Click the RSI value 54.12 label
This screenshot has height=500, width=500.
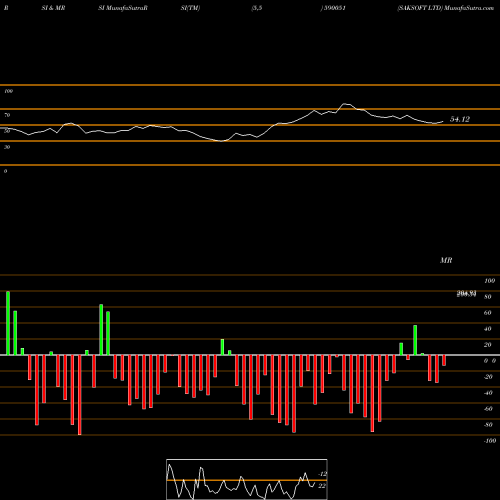pos(460,119)
